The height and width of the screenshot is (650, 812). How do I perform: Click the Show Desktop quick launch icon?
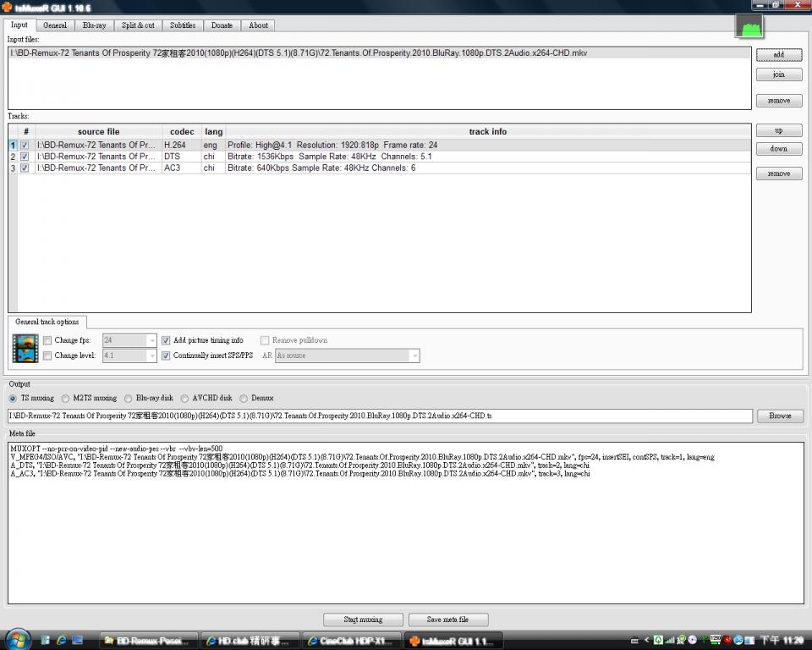[x=78, y=641]
